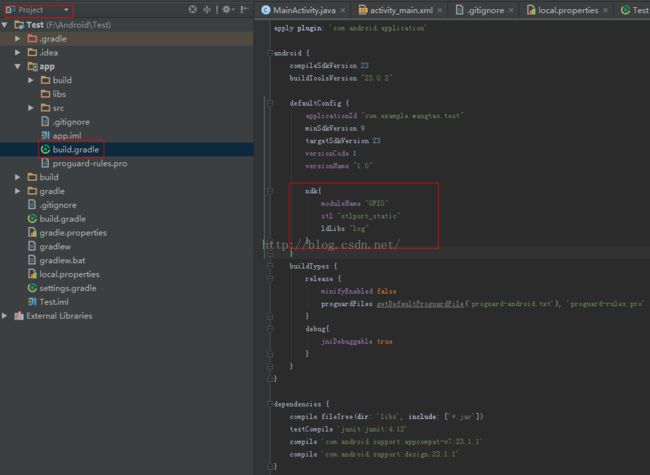The image size is (650, 475).
Task: Close the local.properties tab
Action: click(x=605, y=10)
